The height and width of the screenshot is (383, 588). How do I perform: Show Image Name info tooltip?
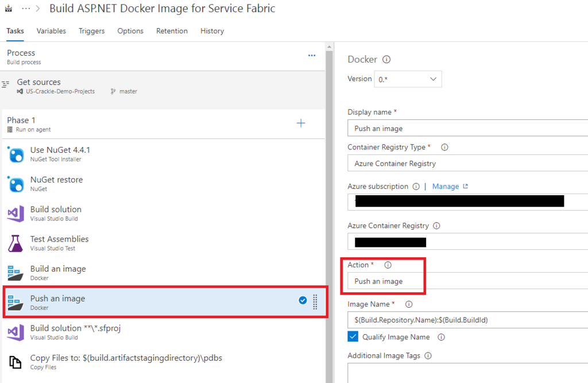tap(409, 304)
